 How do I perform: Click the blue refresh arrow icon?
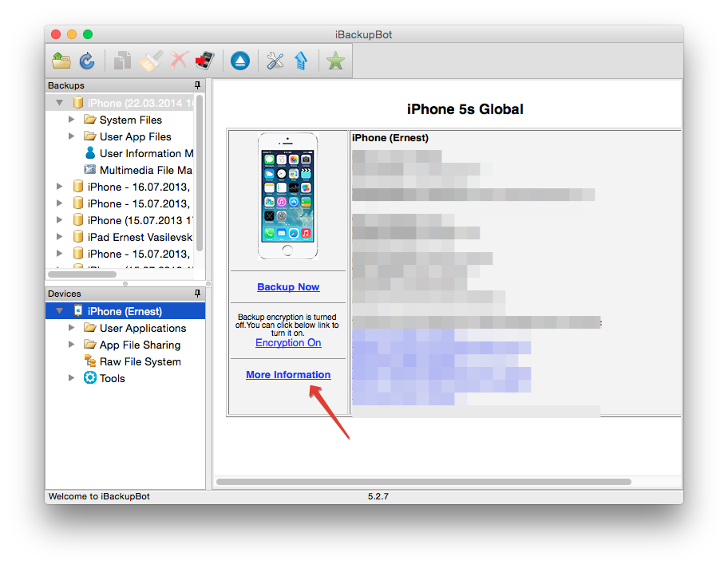point(86,61)
